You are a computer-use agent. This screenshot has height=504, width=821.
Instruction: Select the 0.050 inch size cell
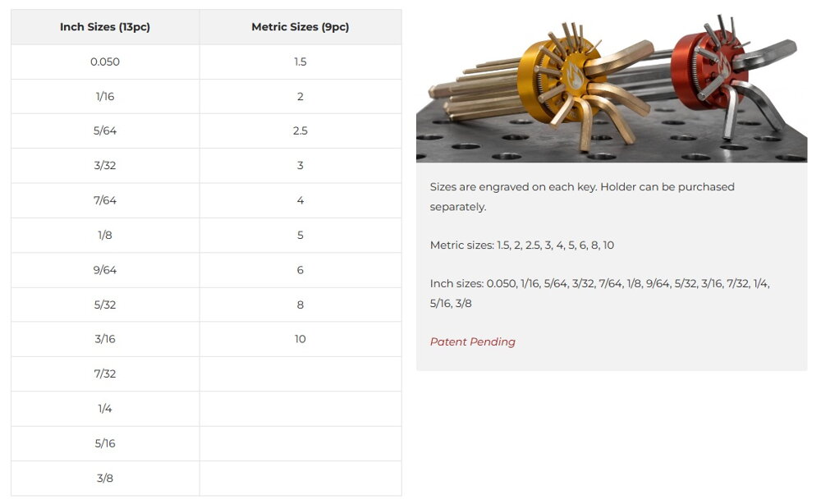[x=105, y=62]
